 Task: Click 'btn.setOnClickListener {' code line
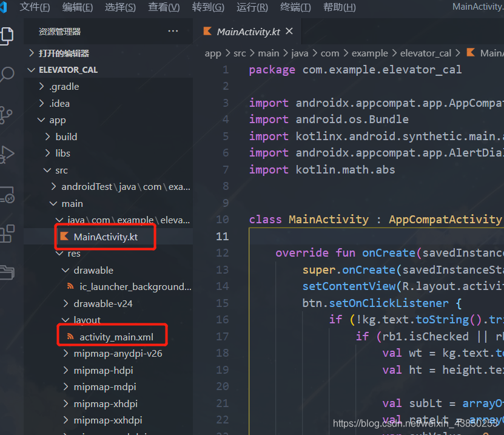pyautogui.click(x=382, y=303)
